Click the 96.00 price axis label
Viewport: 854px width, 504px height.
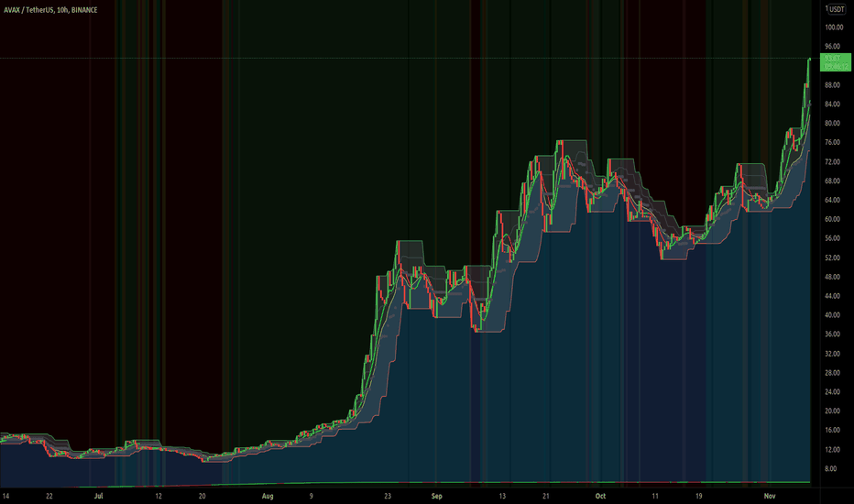tap(834, 47)
